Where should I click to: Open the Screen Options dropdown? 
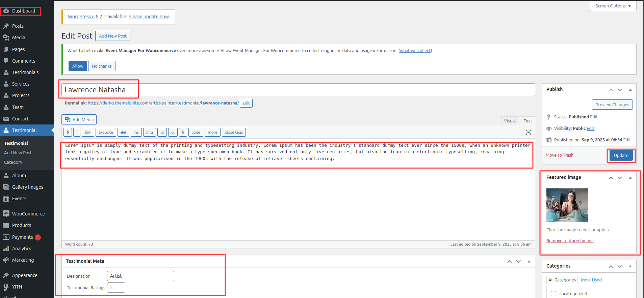point(613,6)
